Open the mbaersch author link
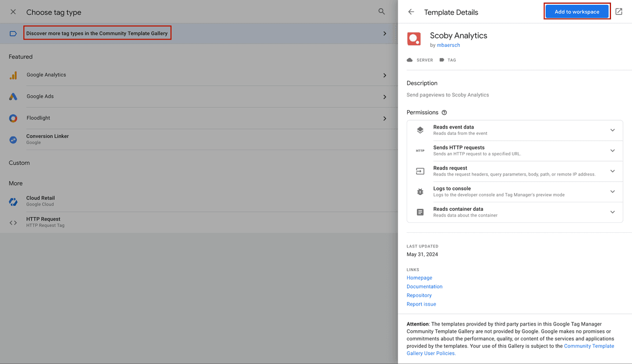The height and width of the screenshot is (364, 632). coord(448,45)
